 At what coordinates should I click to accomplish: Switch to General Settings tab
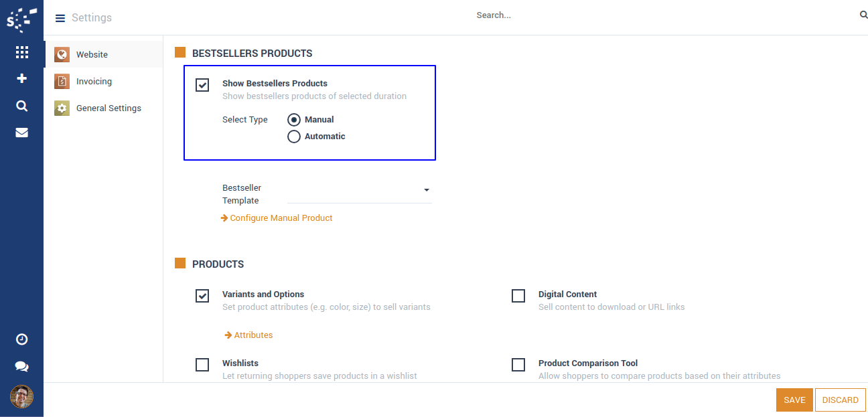[108, 108]
